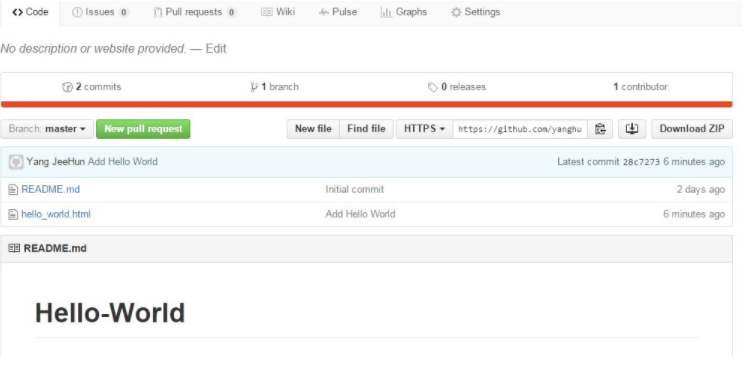Switch to the Issues tab

100,12
